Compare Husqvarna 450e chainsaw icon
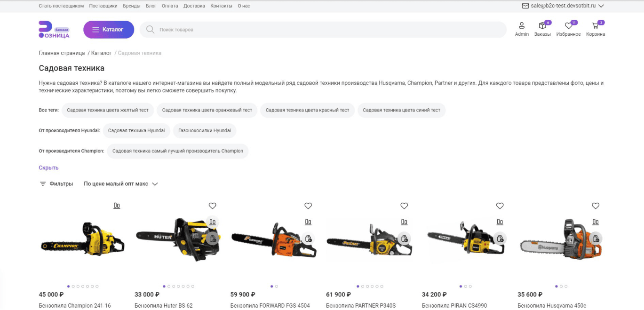The width and height of the screenshot is (644, 310). tap(596, 222)
